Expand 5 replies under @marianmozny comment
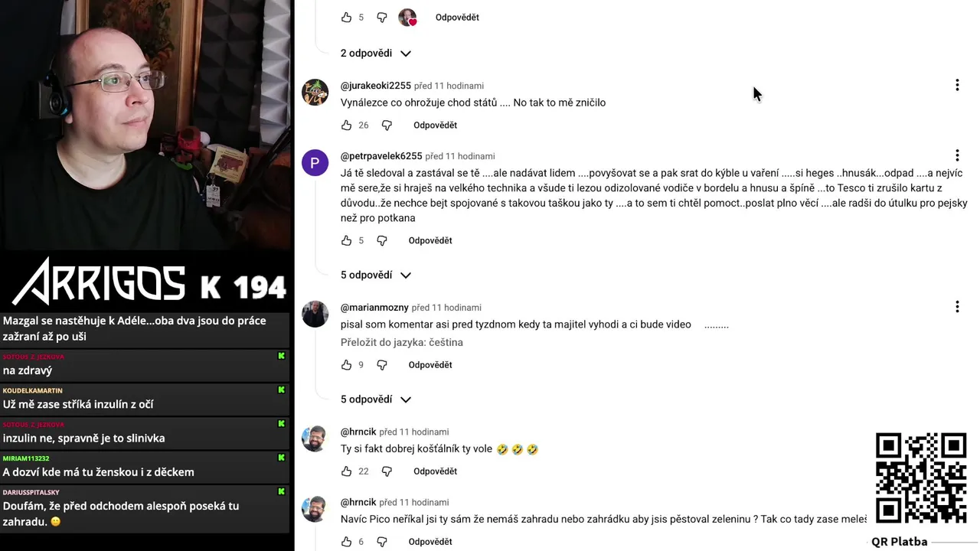This screenshot has height=551, width=980. 376,399
